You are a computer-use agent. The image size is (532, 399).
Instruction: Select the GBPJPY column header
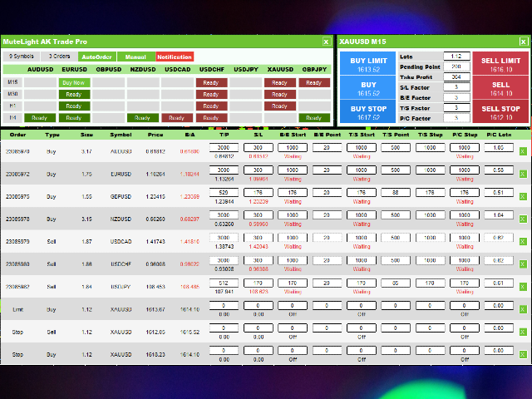point(314,70)
